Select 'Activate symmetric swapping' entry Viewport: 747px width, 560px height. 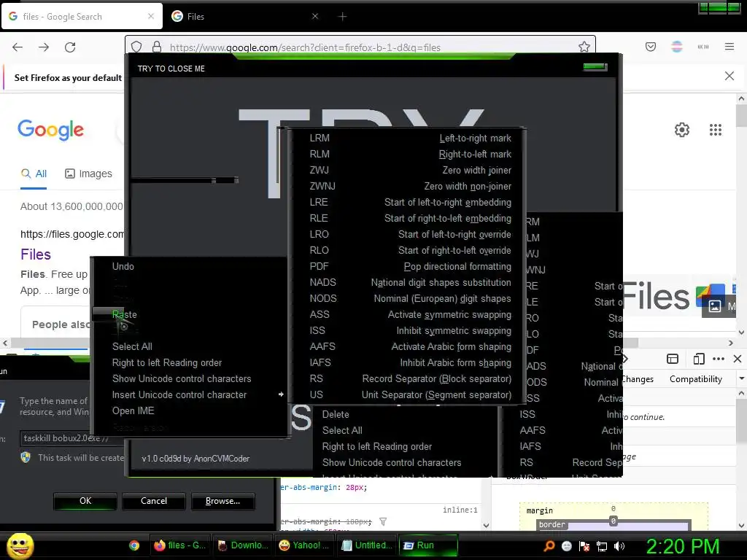(x=410, y=314)
